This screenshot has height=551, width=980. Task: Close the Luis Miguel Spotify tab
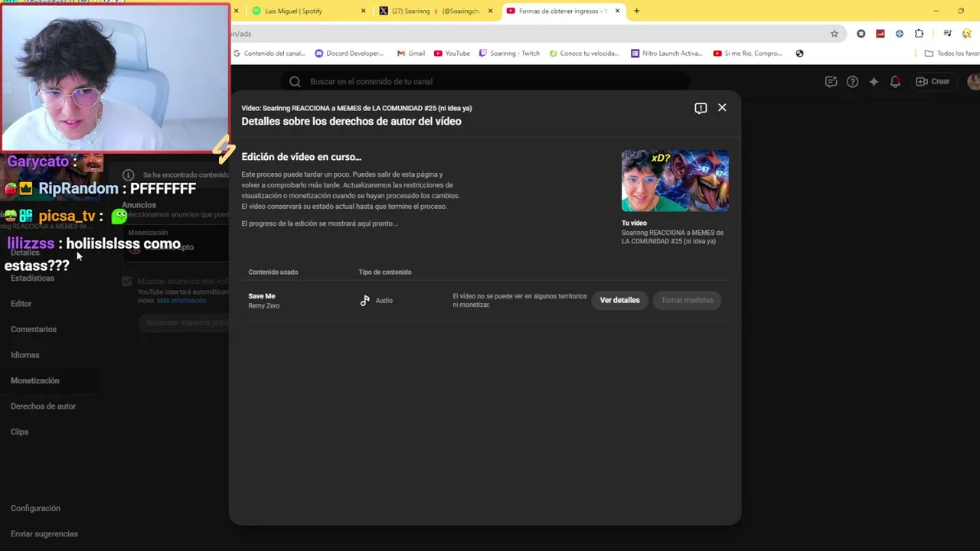[364, 11]
